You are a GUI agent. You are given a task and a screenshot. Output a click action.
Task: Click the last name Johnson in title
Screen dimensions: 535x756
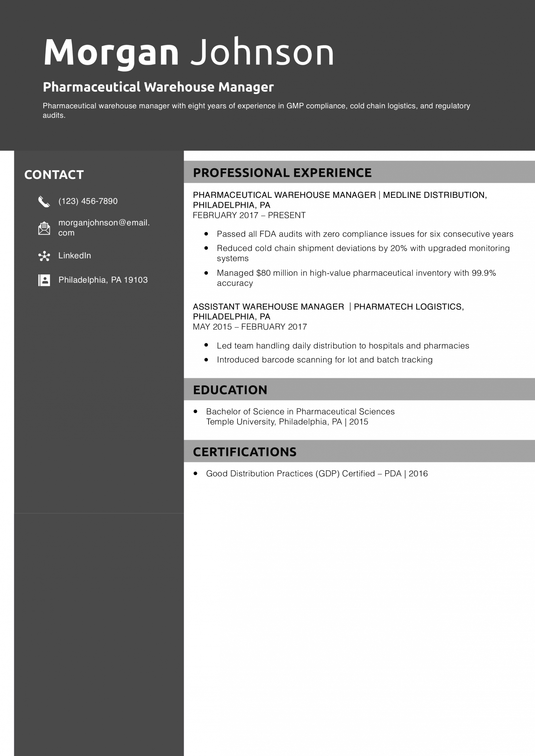(262, 52)
